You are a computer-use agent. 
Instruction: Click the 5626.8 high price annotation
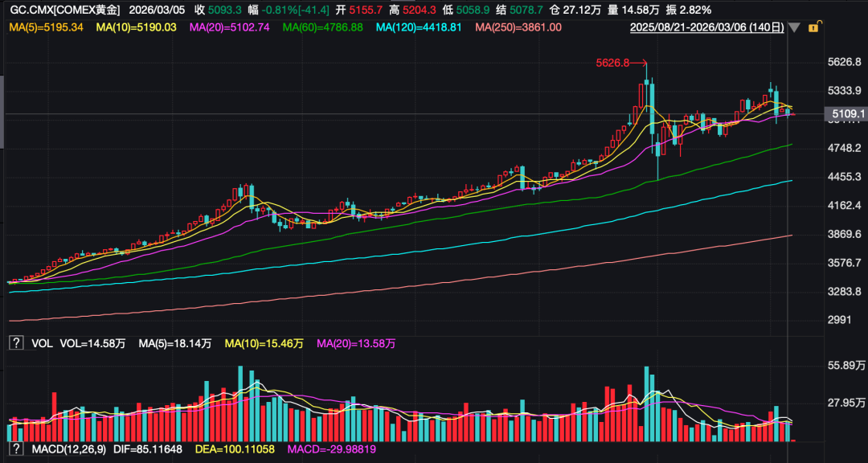(x=611, y=63)
